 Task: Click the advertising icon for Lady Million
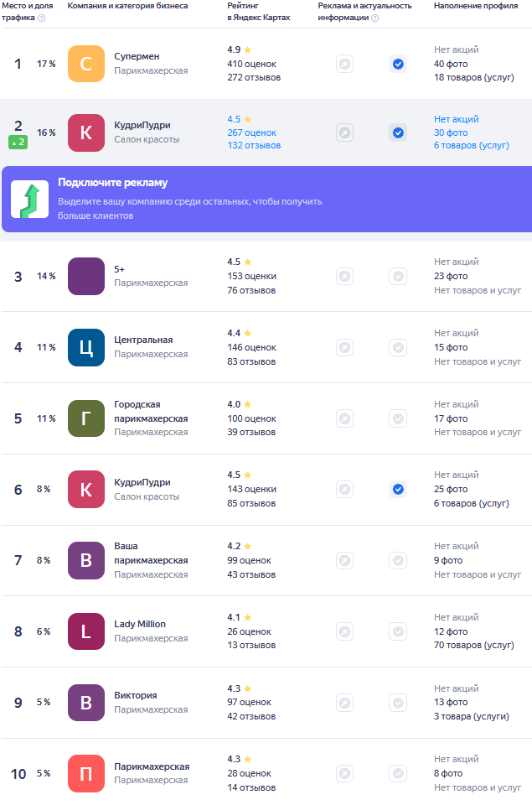(x=344, y=631)
